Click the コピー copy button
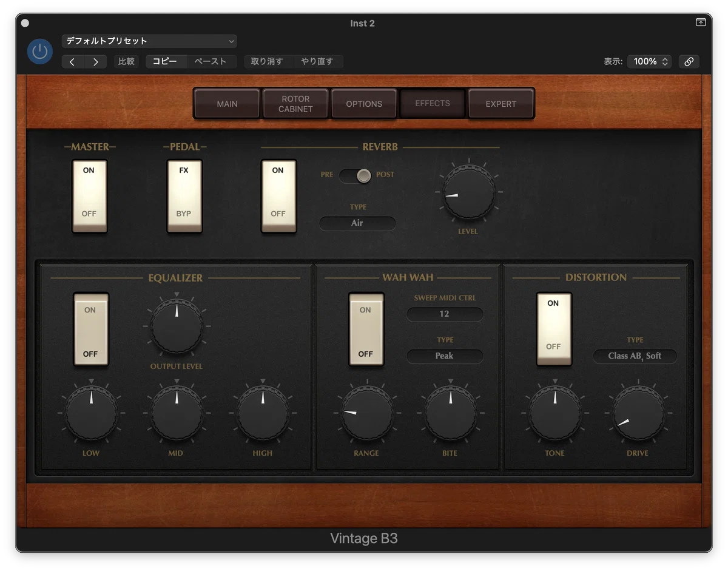The image size is (728, 571). [166, 61]
